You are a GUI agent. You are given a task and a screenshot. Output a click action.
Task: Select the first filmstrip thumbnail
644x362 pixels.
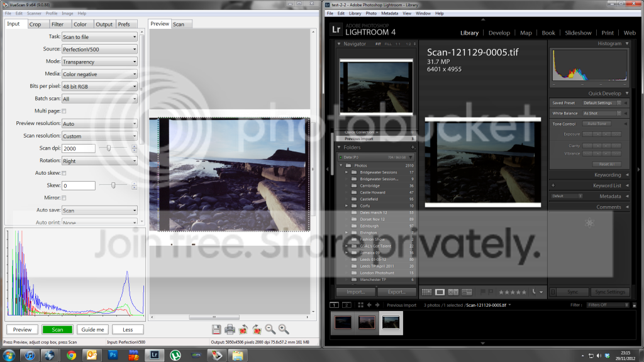[343, 322]
